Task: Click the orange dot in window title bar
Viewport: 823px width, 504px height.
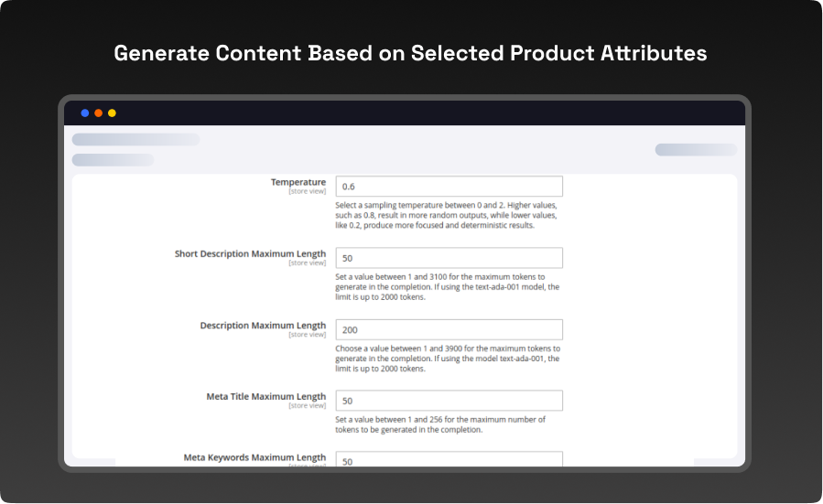Action: pos(99,113)
